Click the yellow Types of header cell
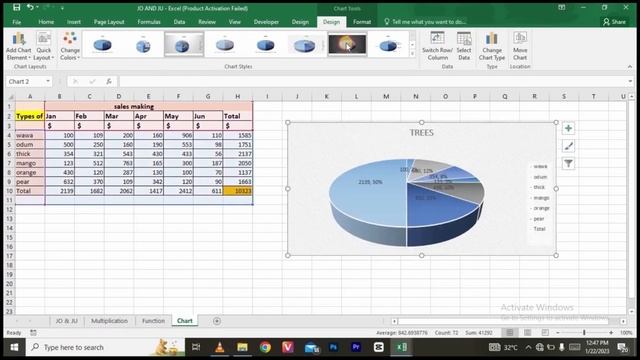The height and width of the screenshot is (360, 640). pos(30,116)
